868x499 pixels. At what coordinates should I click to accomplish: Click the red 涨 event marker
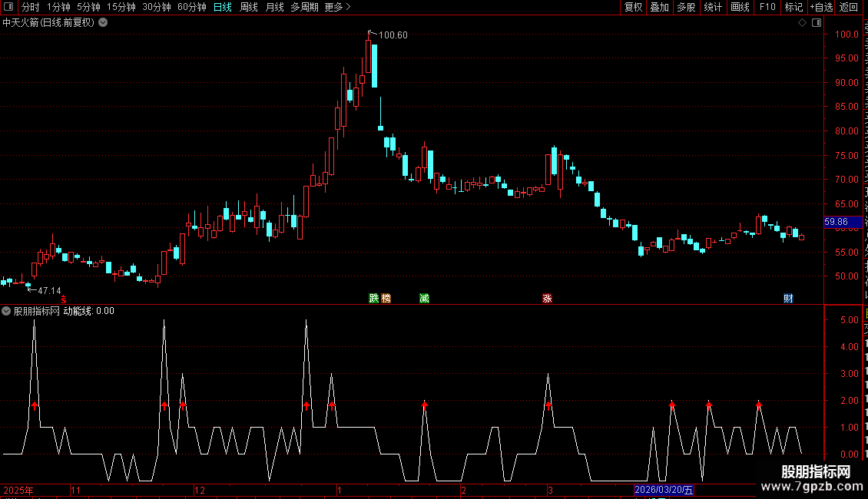pyautogui.click(x=547, y=298)
